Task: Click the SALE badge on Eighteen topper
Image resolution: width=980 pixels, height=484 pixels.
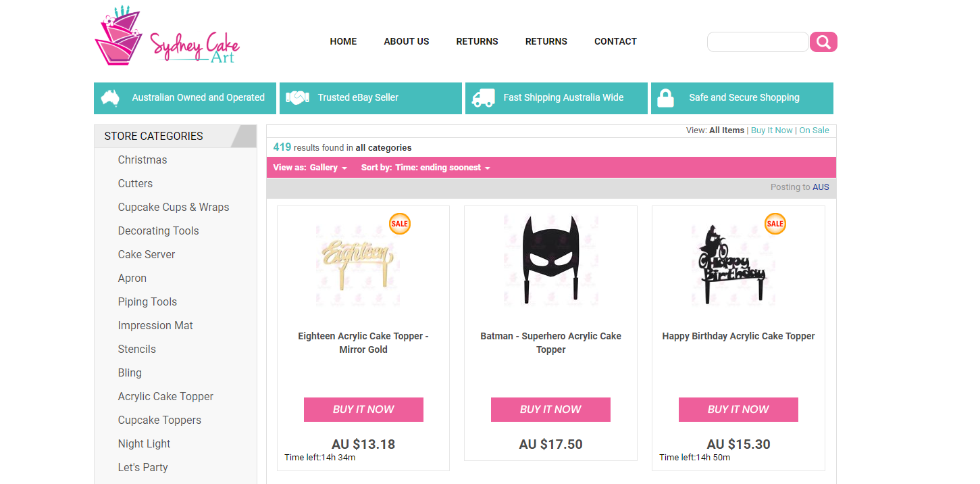Action: [399, 224]
